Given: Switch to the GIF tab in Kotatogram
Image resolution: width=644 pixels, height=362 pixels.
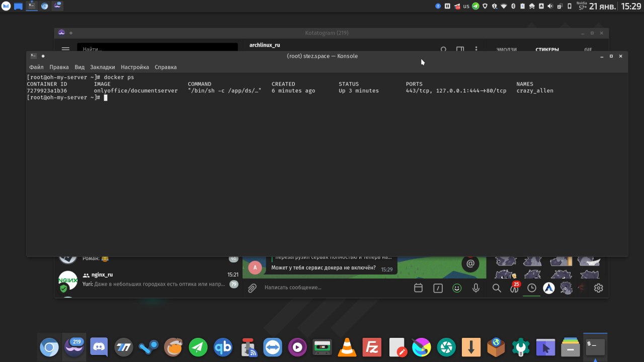Looking at the screenshot, I should [588, 50].
